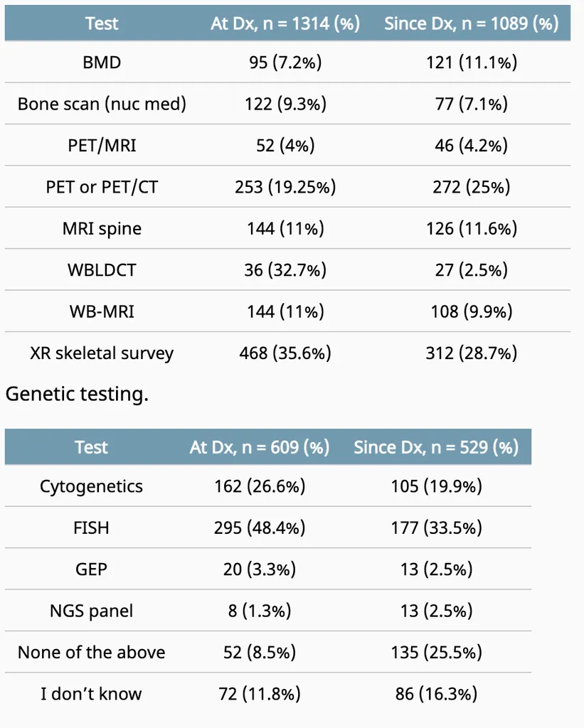Select the 'None of the above' row label

(x=91, y=653)
